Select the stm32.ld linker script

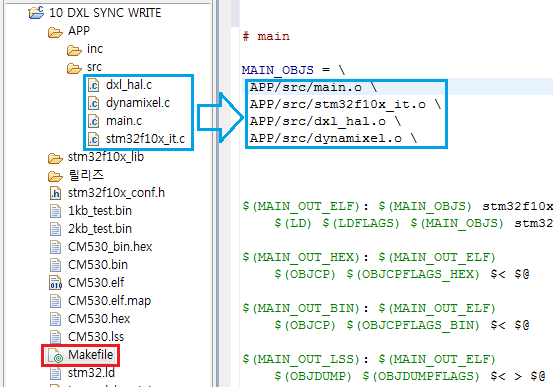(x=91, y=373)
